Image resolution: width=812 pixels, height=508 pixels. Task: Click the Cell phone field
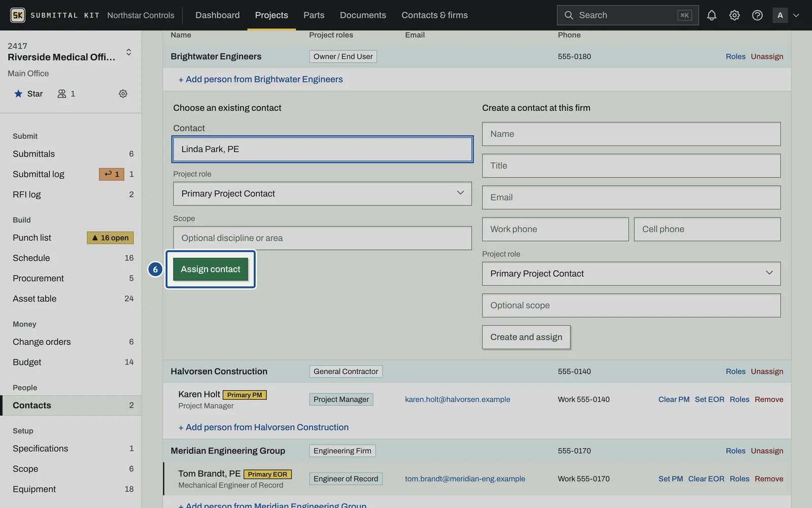tap(707, 229)
